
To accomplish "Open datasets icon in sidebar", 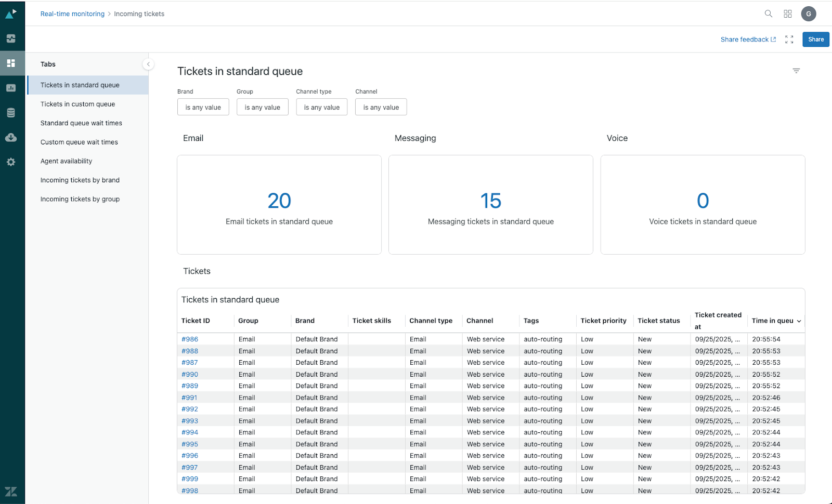I will (x=11, y=113).
